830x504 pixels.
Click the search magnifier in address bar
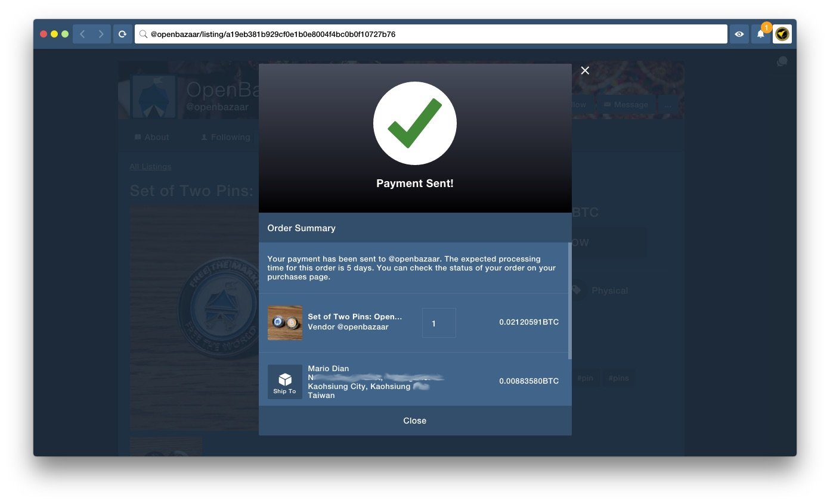[x=143, y=35]
